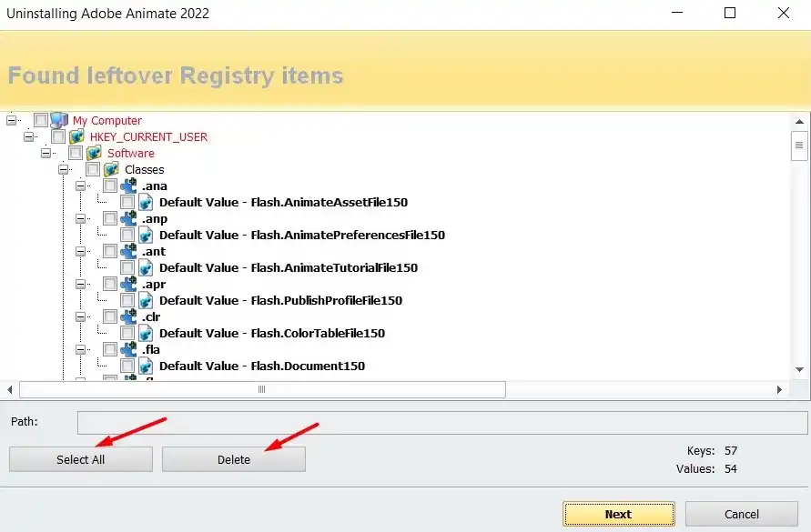Click the HKEY_CURRENT_USER registry icon
Image resolution: width=811 pixels, height=532 pixels.
[x=76, y=136]
